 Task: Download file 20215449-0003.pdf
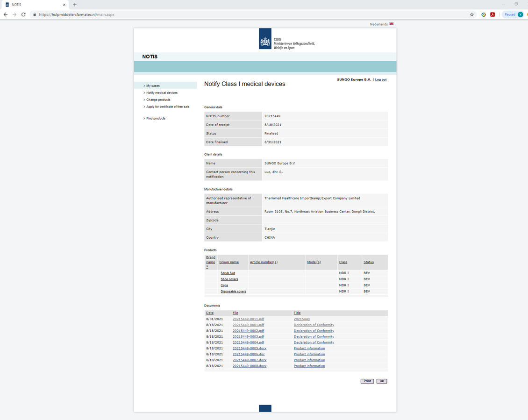pos(249,336)
